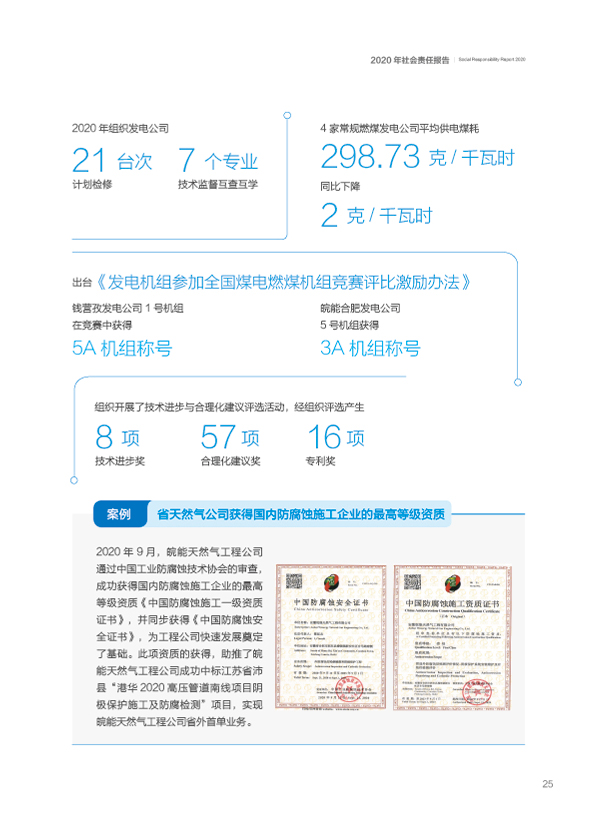
Task: Click the 7 个专业 statistic
Action: (x=217, y=160)
